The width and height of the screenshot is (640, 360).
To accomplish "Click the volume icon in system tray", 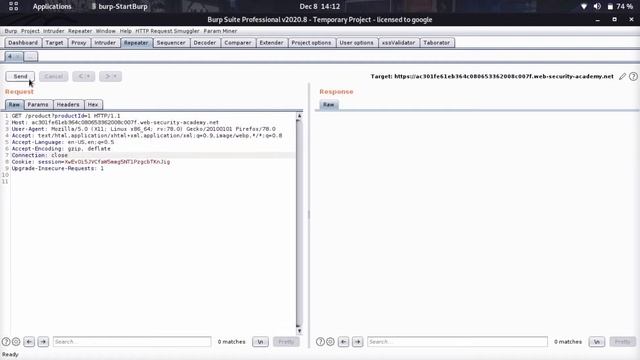I will pos(597,7).
